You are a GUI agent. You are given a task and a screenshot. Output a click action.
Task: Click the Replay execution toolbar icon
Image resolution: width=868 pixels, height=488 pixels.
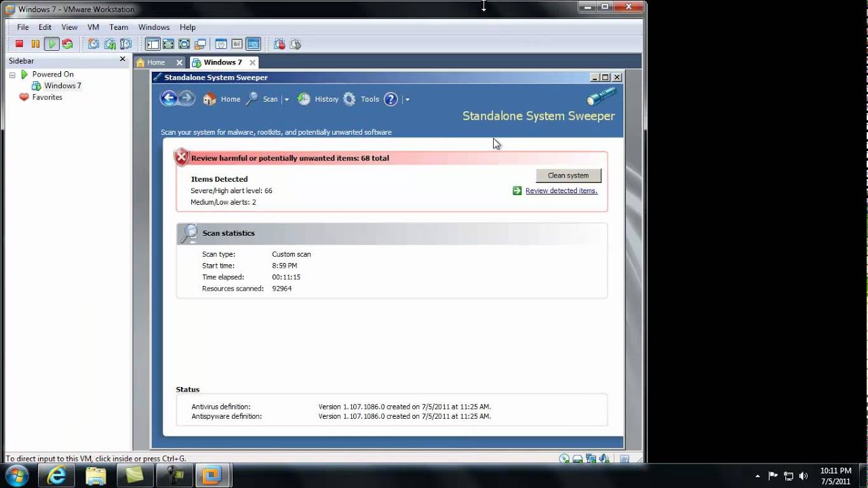(x=295, y=44)
